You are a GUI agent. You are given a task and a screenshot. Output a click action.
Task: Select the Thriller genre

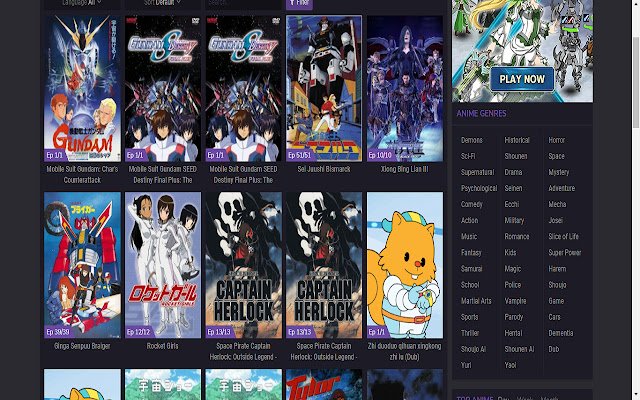[470, 333]
